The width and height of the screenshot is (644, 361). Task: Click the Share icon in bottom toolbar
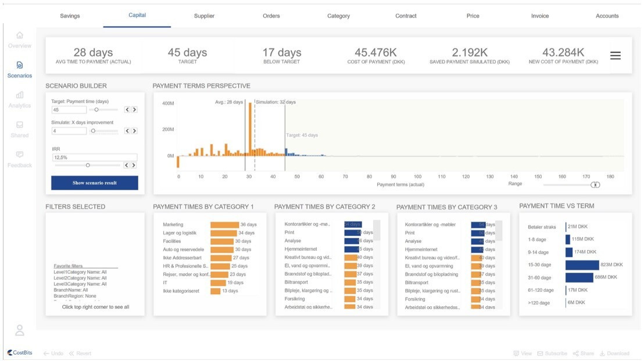coord(576,353)
